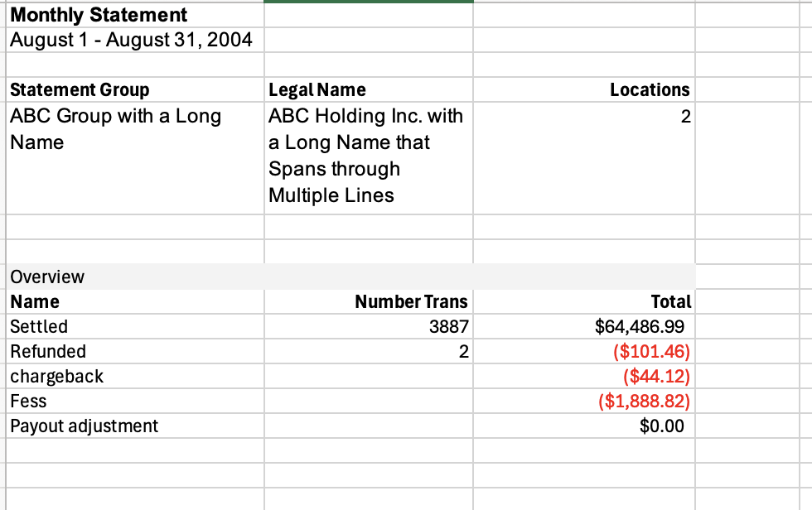Click the ABC Group with a Long Name cell
The width and height of the screenshot is (812, 510).
(x=115, y=129)
